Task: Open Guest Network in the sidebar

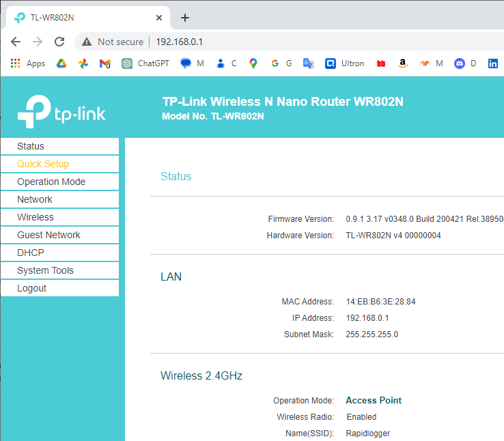Action: click(x=60, y=235)
